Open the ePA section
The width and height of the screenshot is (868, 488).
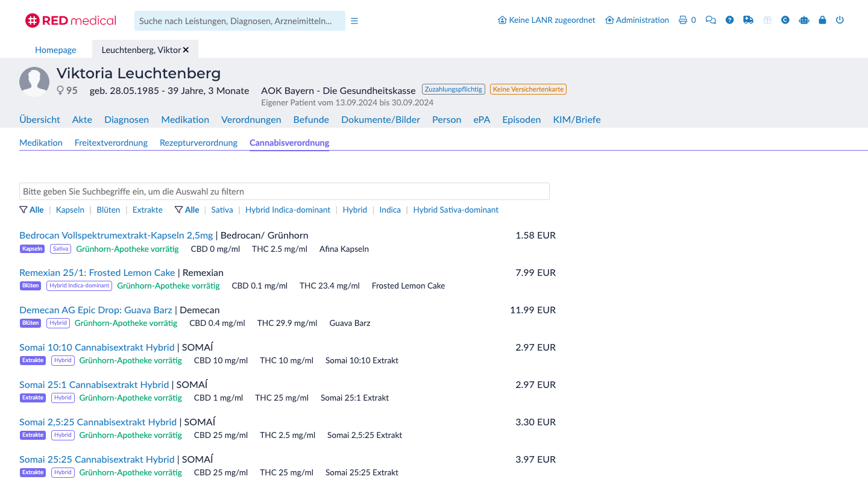pyautogui.click(x=482, y=119)
